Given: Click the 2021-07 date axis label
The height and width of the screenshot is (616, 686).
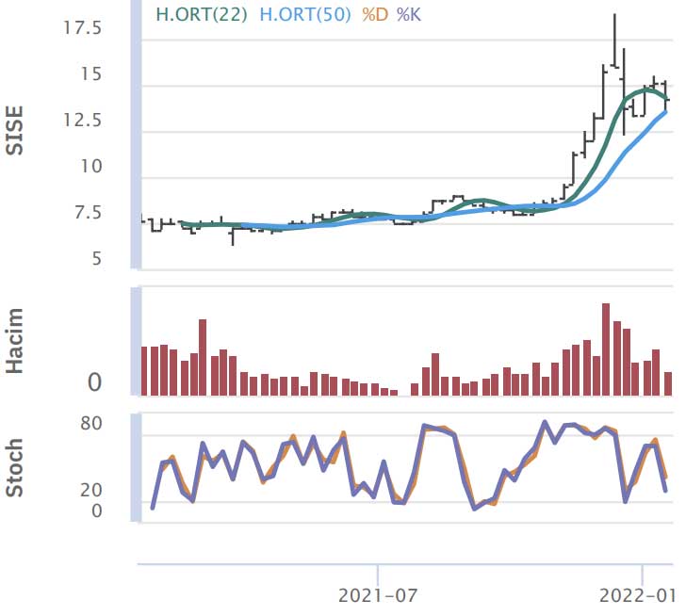Looking at the screenshot, I should tap(378, 595).
